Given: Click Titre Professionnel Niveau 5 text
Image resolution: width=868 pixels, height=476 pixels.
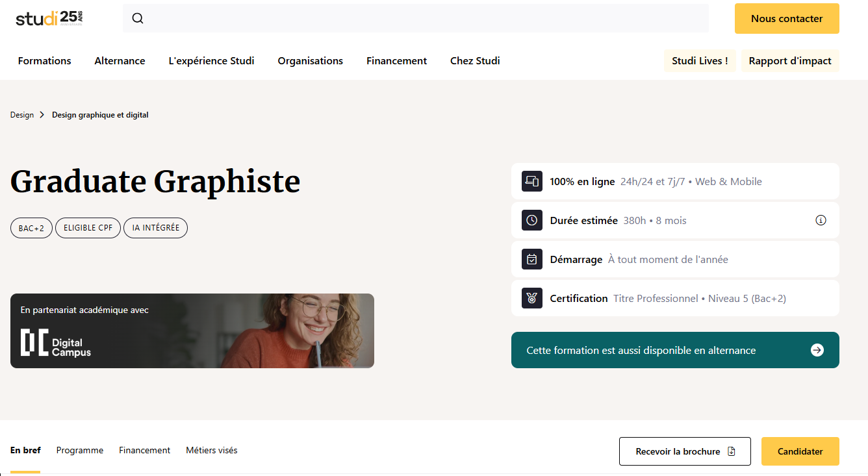Looking at the screenshot, I should (700, 298).
